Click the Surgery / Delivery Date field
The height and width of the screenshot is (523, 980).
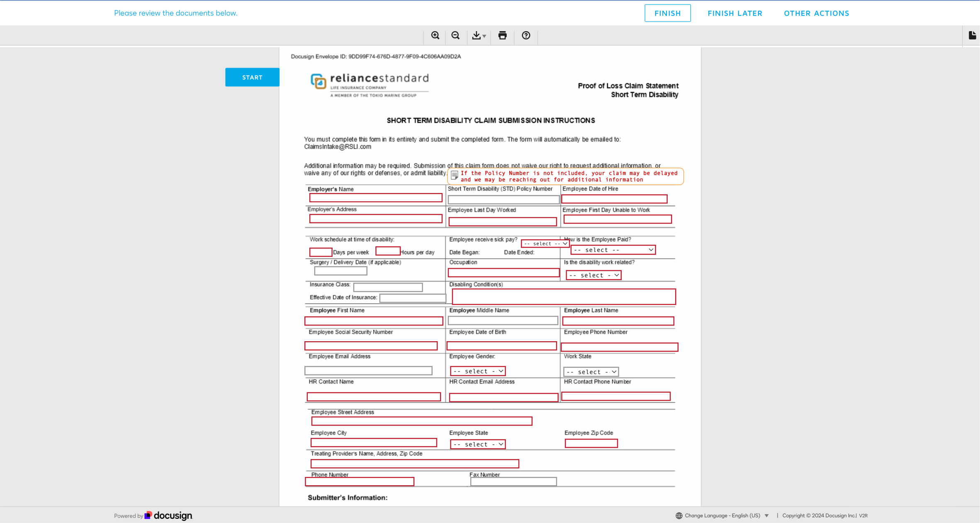[340, 271]
